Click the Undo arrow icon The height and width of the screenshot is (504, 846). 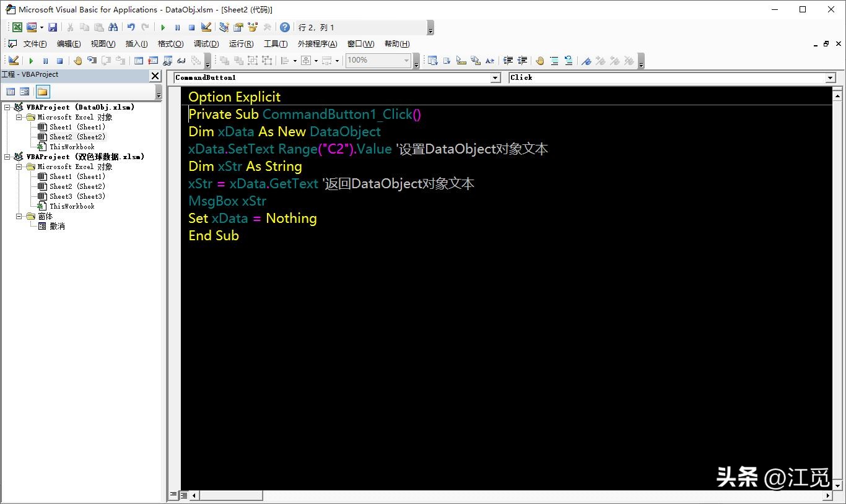tap(131, 27)
